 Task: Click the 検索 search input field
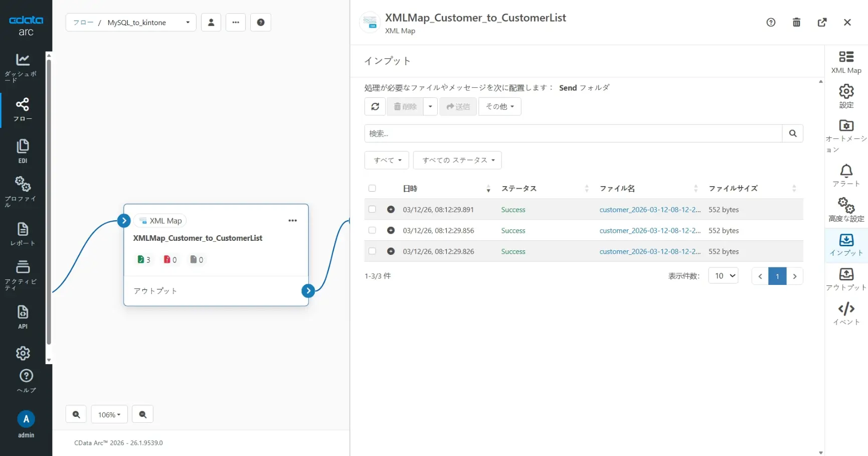tap(573, 133)
